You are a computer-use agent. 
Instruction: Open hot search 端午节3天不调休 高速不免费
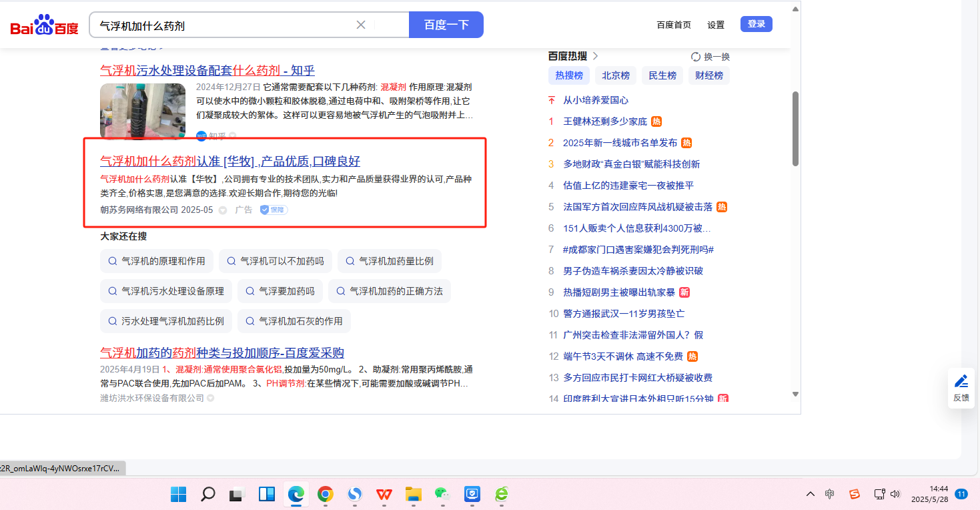pyautogui.click(x=624, y=356)
